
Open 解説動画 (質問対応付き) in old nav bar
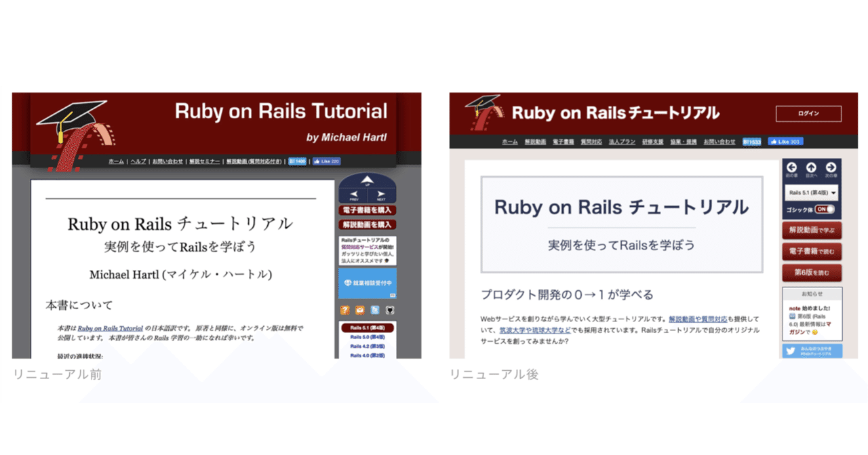(254, 161)
